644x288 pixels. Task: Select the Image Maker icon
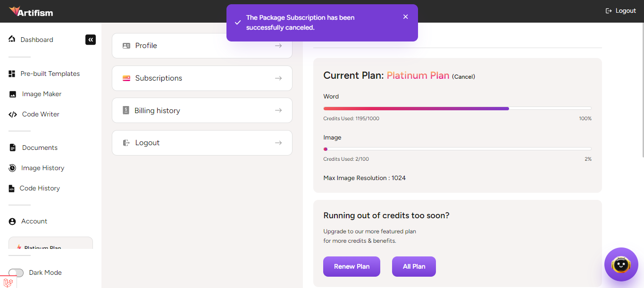coord(13,94)
